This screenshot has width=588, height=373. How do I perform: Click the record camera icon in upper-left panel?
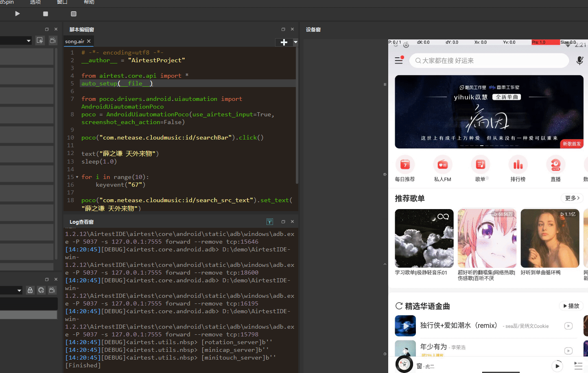(x=53, y=40)
